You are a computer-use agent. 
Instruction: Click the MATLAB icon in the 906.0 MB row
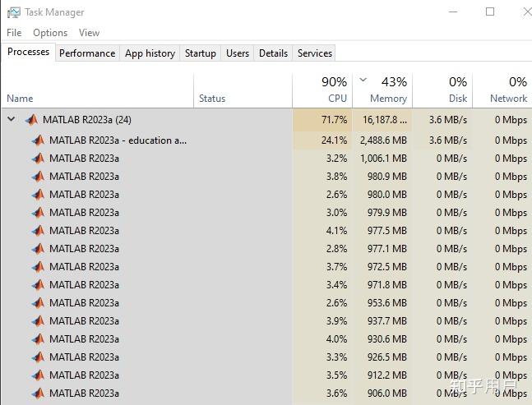[38, 393]
